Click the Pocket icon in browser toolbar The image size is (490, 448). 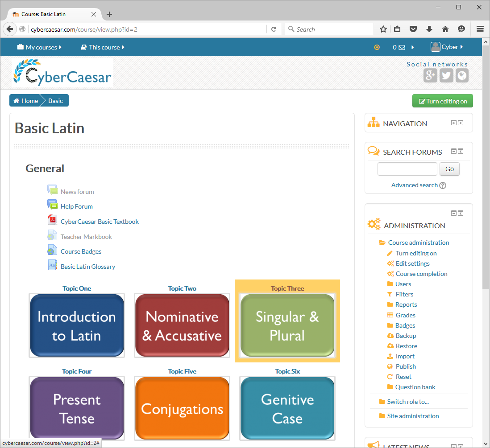(x=413, y=29)
